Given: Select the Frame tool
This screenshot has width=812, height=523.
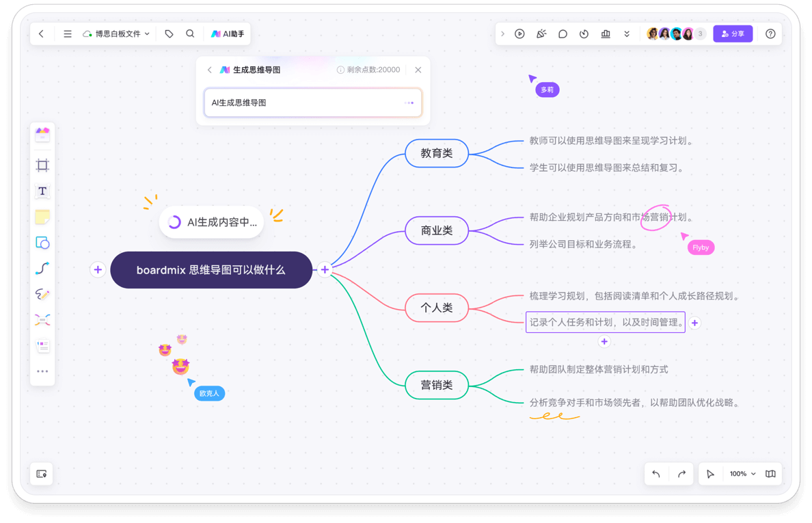Looking at the screenshot, I should click(x=42, y=165).
